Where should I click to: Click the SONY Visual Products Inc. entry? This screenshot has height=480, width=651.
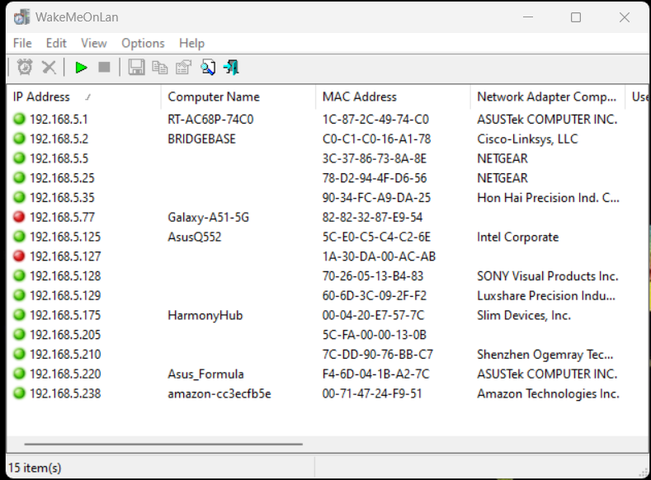coord(547,276)
